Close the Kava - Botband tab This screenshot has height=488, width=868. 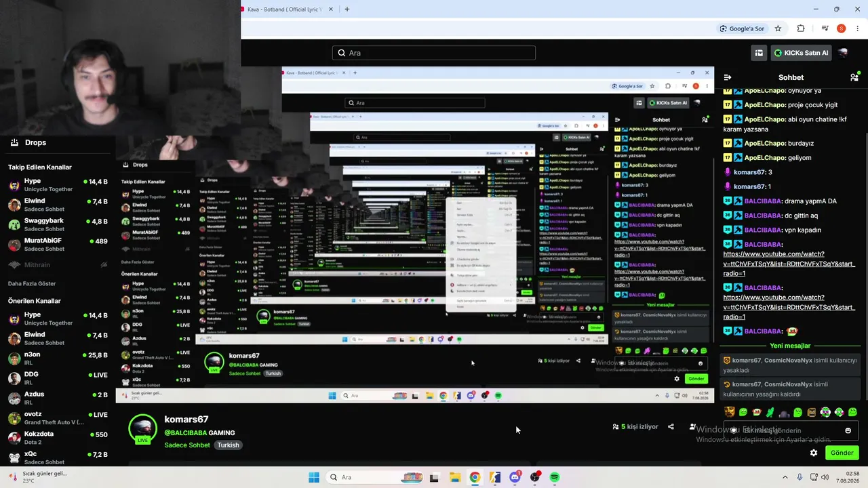tap(331, 9)
